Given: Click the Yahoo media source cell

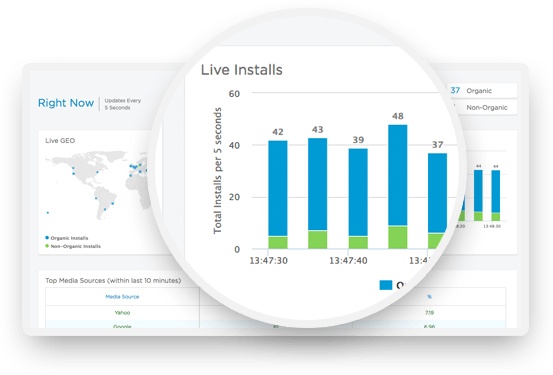Looking at the screenshot, I should click(122, 313).
